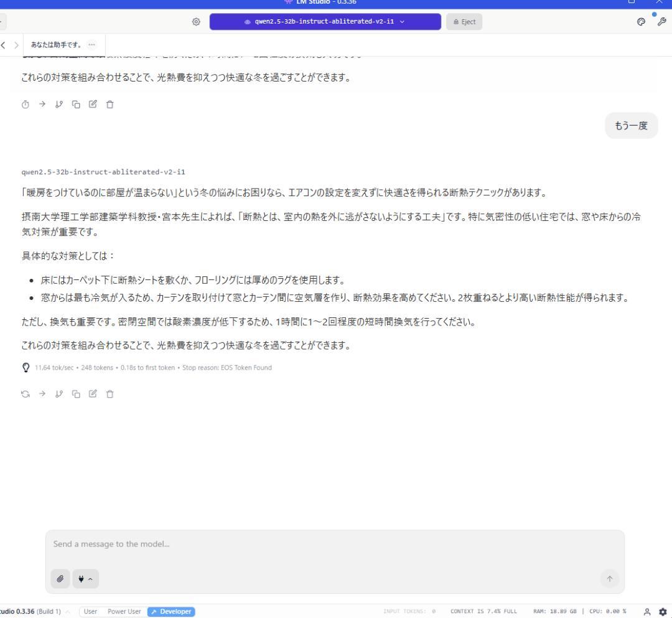Click the Stop reason: EOS Token Found text
This screenshot has height=618, width=672.
coord(226,368)
